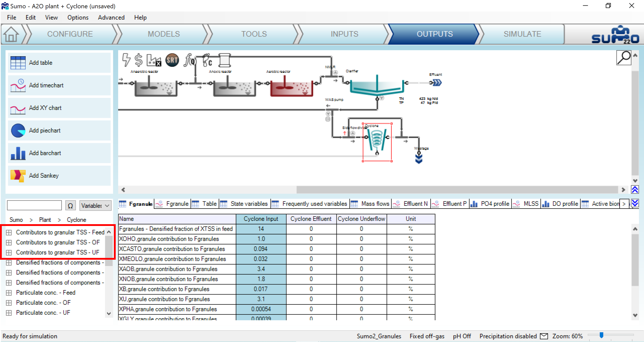644x342 pixels.
Task: Click the SRT calculator icon
Action: click(172, 60)
